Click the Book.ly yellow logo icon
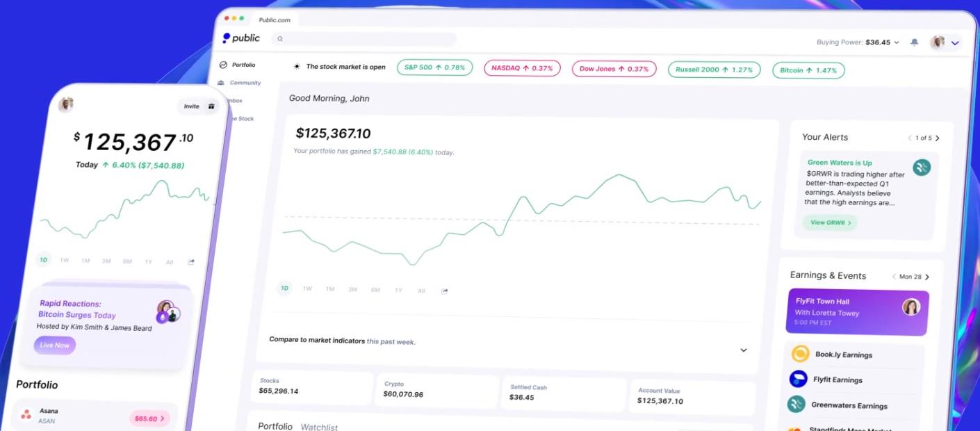 pyautogui.click(x=800, y=354)
